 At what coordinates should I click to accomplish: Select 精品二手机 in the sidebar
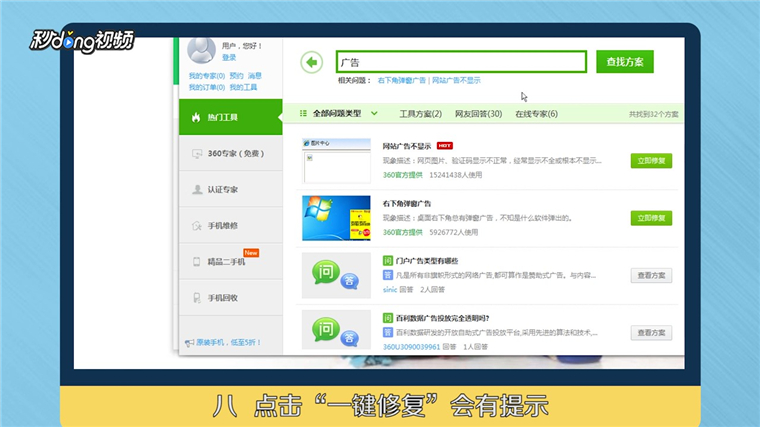tap(231, 261)
